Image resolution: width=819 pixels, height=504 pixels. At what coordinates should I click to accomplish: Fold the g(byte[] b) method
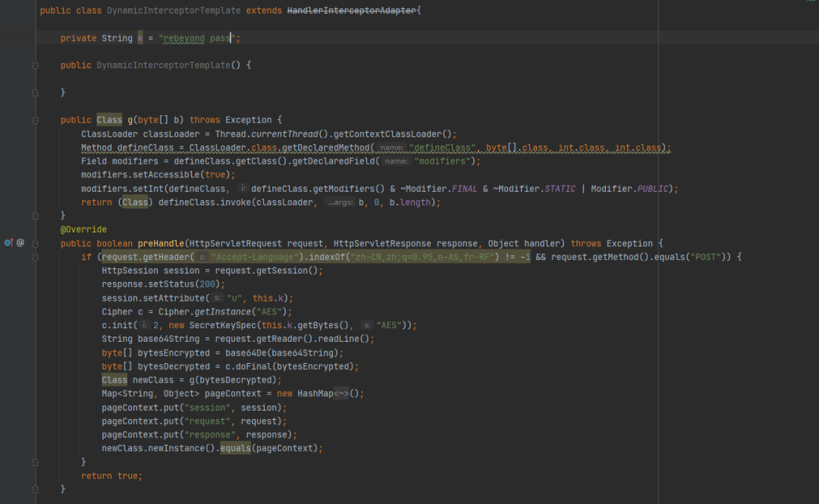[x=36, y=120]
